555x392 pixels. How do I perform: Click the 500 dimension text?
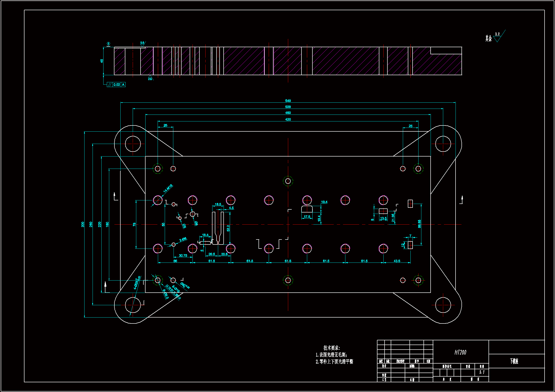(x=288, y=107)
